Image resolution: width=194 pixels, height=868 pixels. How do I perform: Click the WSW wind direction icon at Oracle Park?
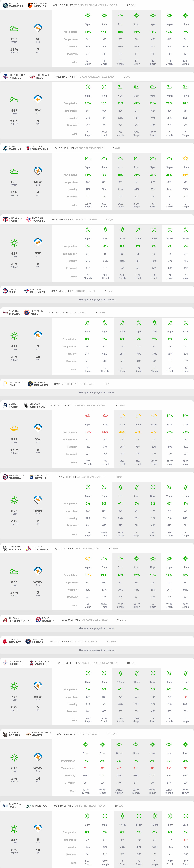pyautogui.click(x=38, y=757)
